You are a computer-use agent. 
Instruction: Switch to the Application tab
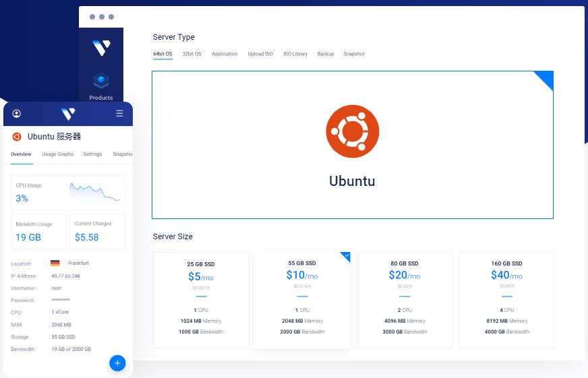coord(225,54)
